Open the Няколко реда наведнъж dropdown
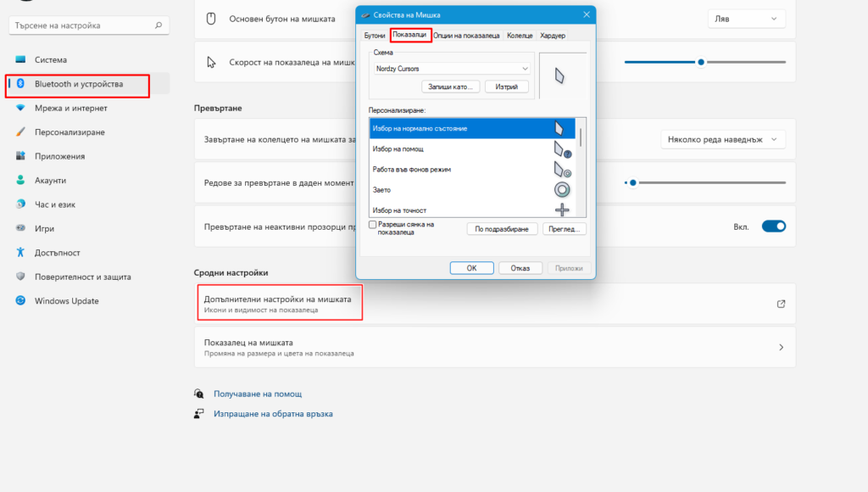868x492 pixels. pyautogui.click(x=723, y=140)
